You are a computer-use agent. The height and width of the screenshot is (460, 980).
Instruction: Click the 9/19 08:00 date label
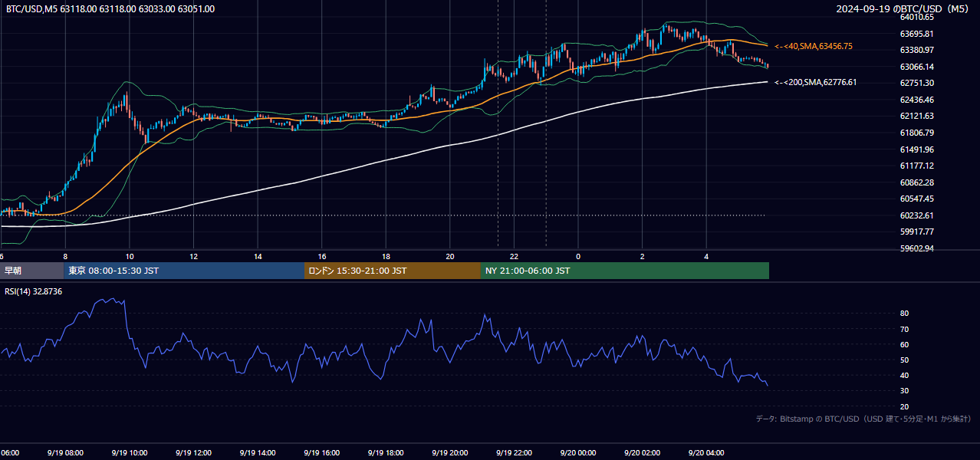[65, 453]
